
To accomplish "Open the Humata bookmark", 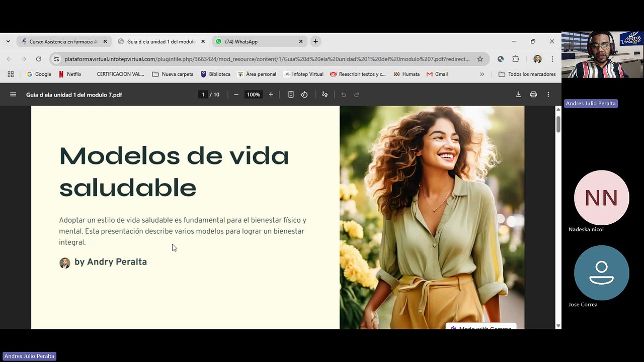I will (x=407, y=74).
